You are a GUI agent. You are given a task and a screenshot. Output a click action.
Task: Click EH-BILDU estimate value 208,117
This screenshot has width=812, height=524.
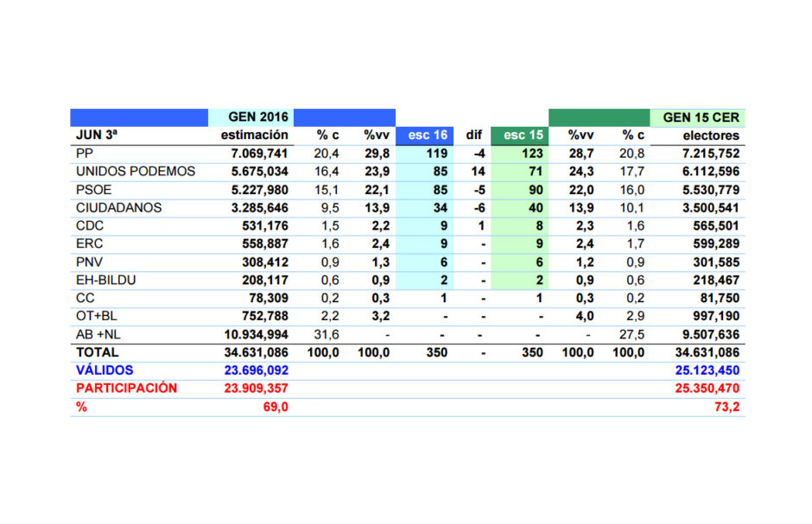(x=265, y=281)
